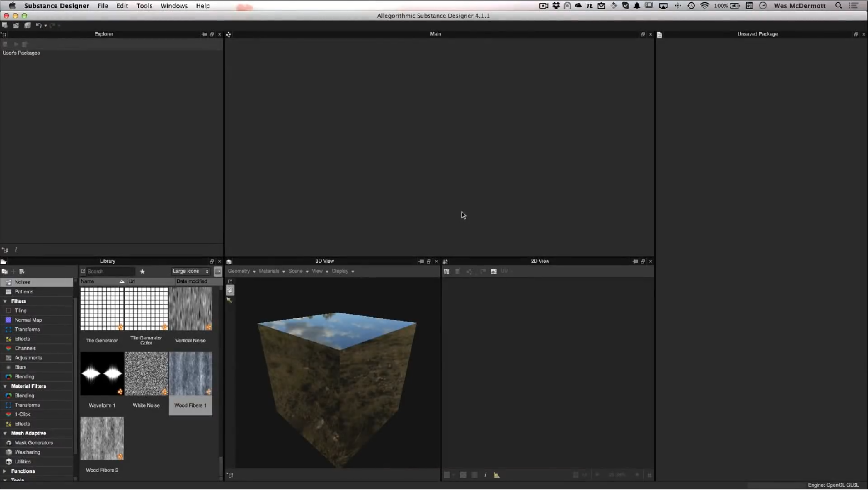Sort library by Date modified column
868x490 pixels.
(x=198, y=282)
